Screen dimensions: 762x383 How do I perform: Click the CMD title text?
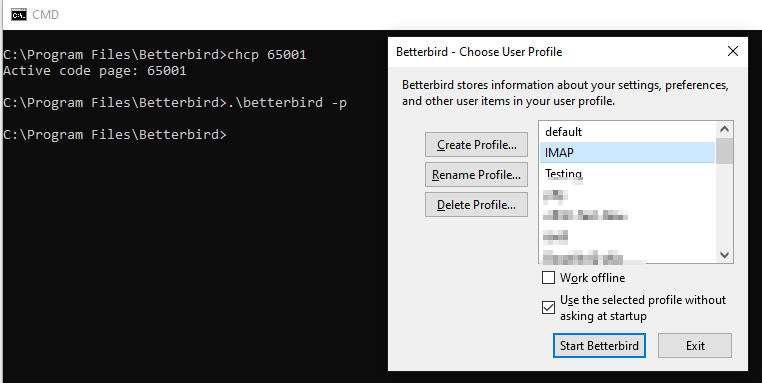tap(46, 15)
